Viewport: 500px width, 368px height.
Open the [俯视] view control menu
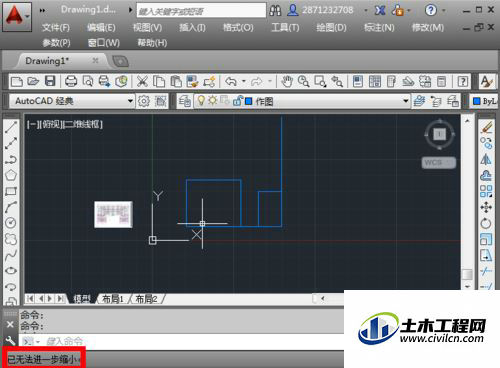[x=51, y=124]
